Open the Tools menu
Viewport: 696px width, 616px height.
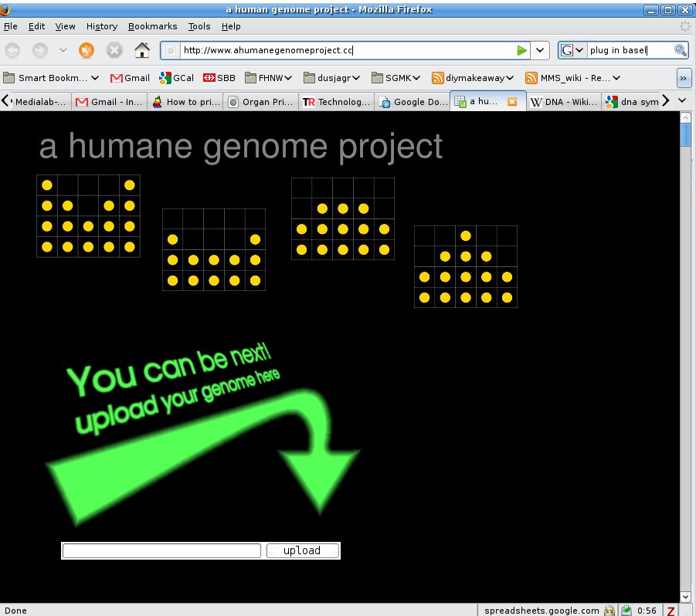pyautogui.click(x=199, y=26)
